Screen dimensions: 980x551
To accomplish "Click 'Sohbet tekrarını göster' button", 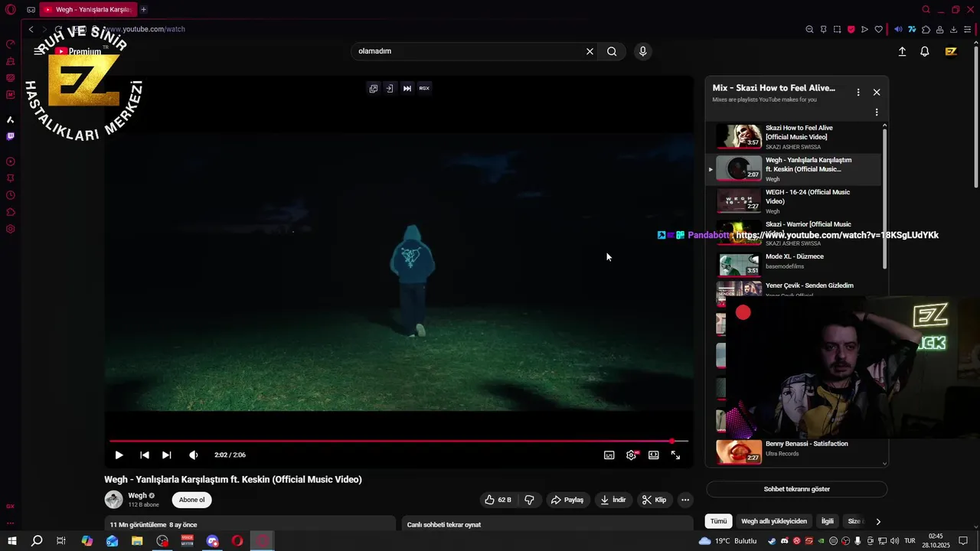I will click(796, 489).
